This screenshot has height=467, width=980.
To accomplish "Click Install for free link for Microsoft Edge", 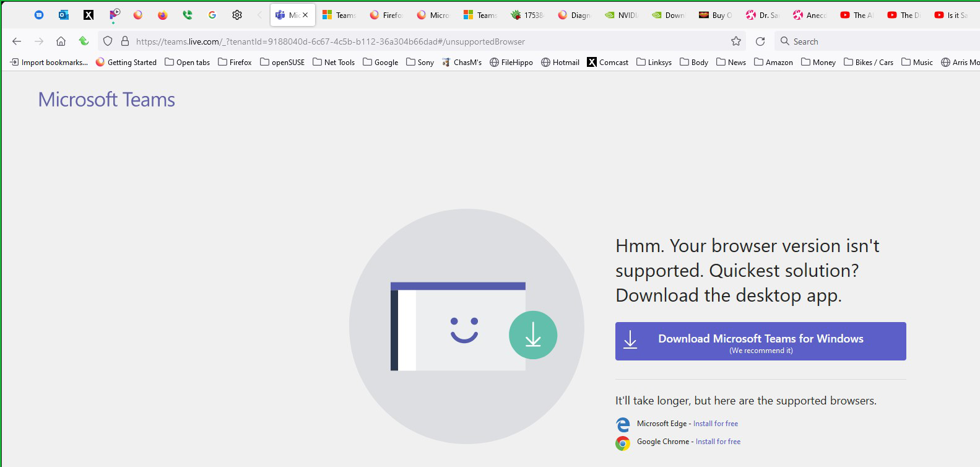I will pos(715,424).
